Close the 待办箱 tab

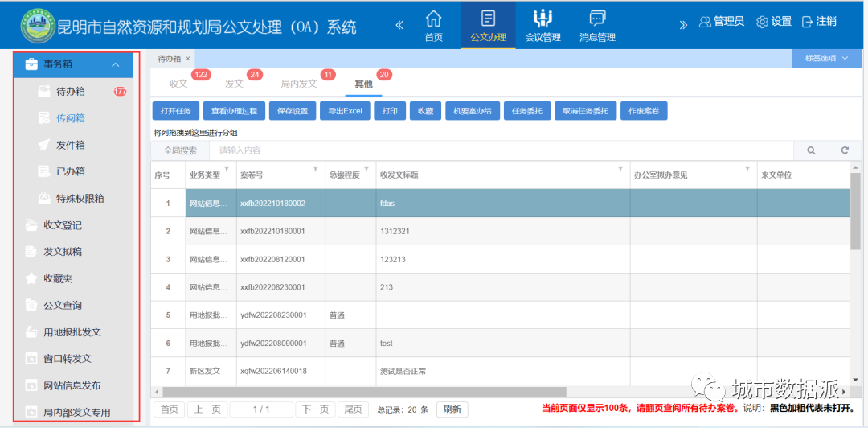[187, 58]
